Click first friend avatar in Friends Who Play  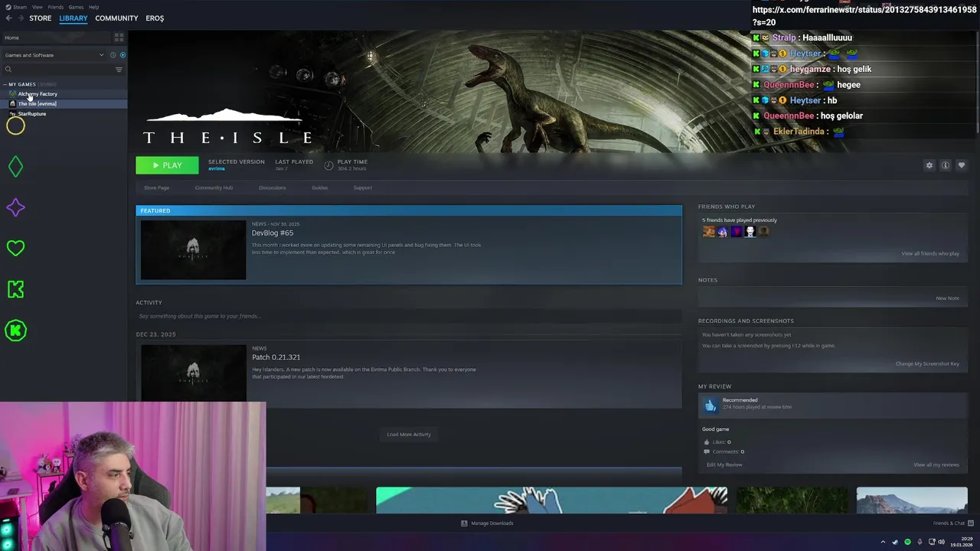coord(709,231)
